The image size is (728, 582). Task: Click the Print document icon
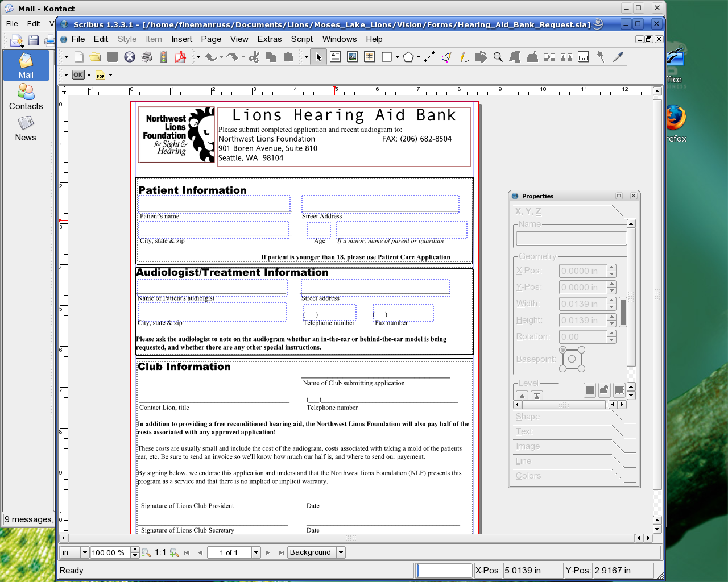coord(147,57)
